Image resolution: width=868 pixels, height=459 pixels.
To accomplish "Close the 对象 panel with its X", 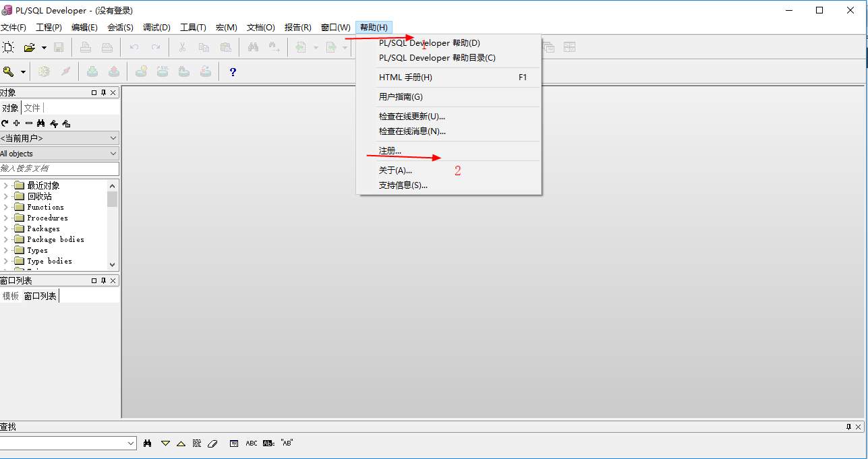I will click(x=113, y=92).
